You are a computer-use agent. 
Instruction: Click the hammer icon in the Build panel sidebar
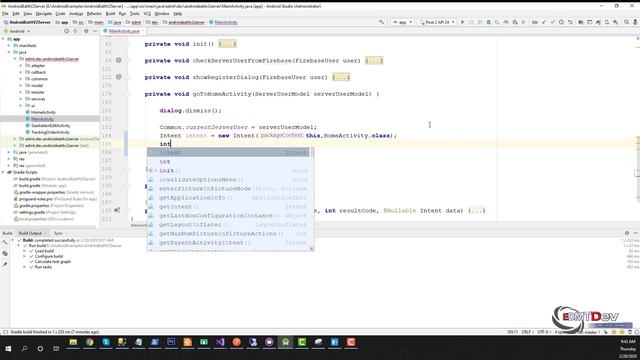pyautogui.click(x=5, y=243)
